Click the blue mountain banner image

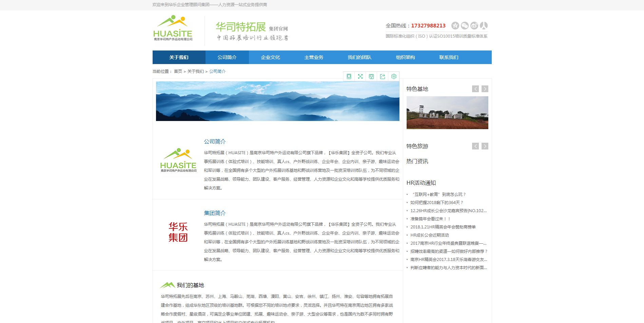click(x=277, y=101)
